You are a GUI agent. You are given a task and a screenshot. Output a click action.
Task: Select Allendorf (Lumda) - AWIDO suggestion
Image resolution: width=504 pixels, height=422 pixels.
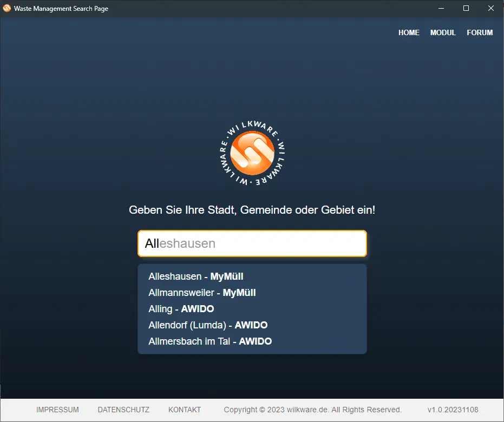click(208, 325)
